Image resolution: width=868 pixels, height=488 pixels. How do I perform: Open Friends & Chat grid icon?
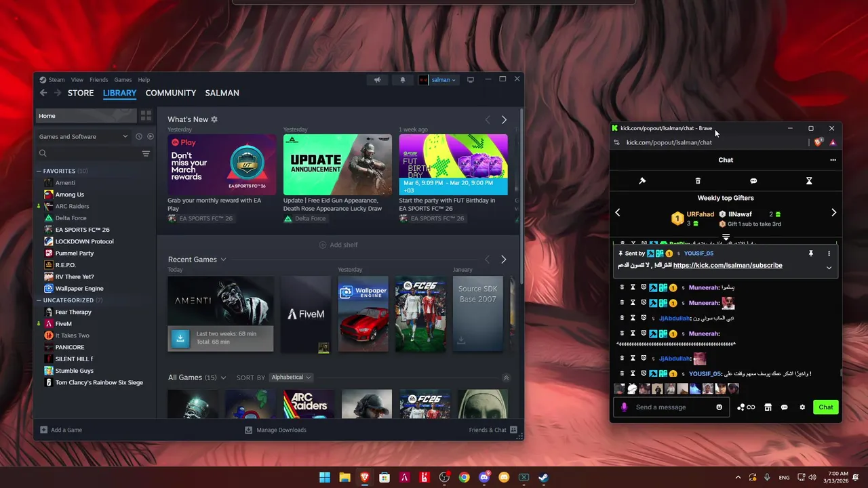click(513, 430)
